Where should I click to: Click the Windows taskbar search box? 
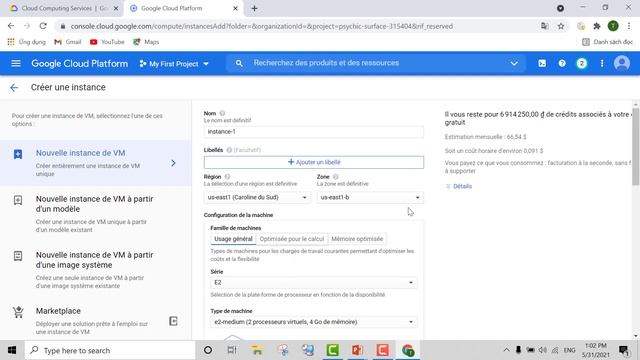[110, 350]
